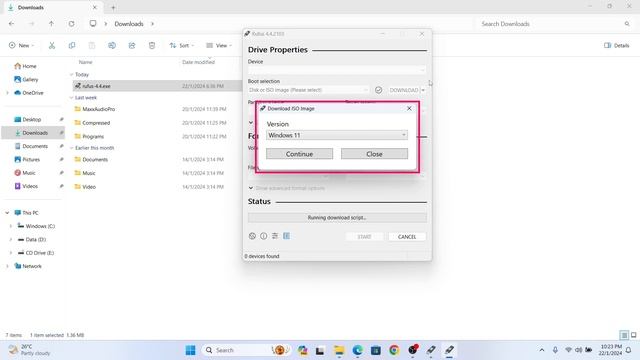Open a new Explorer tab with plus
This screenshot has height=360, width=640.
click(113, 7)
